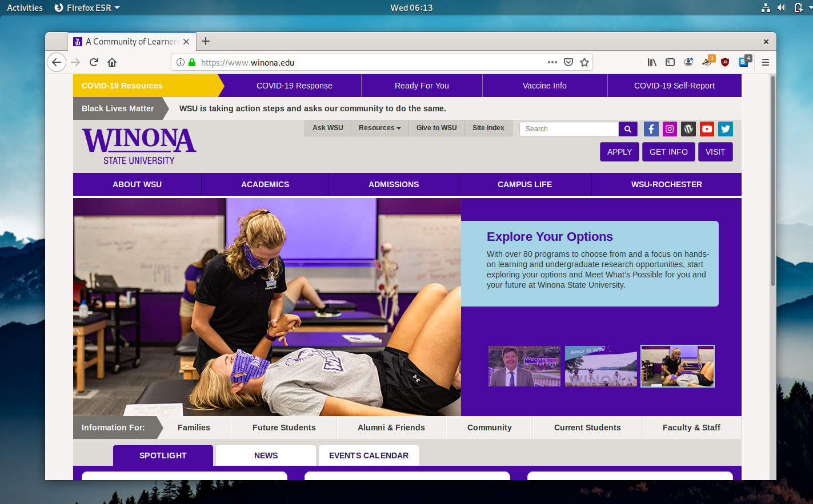Open system network status icon
The image size is (813, 504).
coord(766,7)
